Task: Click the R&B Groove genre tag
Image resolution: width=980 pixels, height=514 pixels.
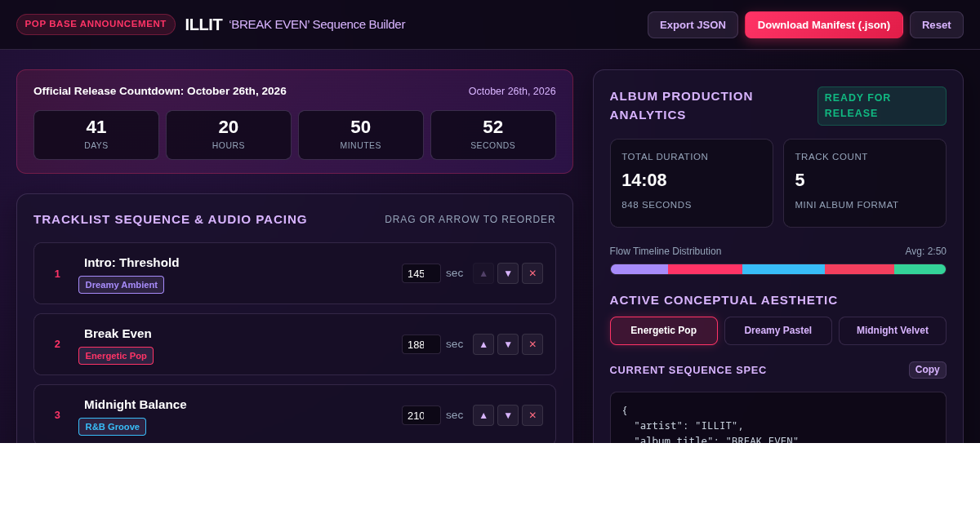Action: pos(113,427)
